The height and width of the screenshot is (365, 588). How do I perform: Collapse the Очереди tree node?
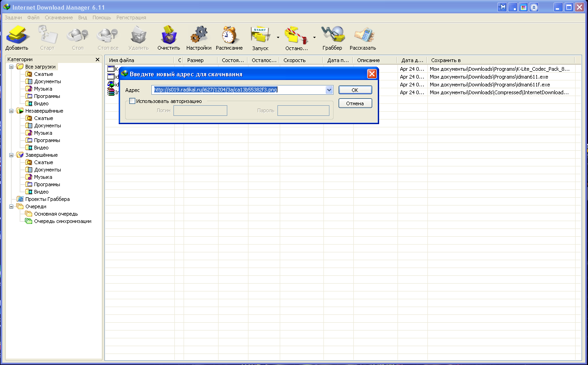pyautogui.click(x=12, y=206)
